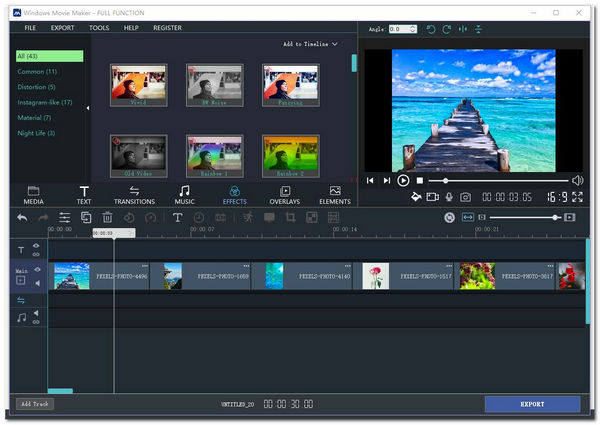Click the undo arrow in the timeline toolbar
Viewport: 600px width, 425px height.
(22, 218)
